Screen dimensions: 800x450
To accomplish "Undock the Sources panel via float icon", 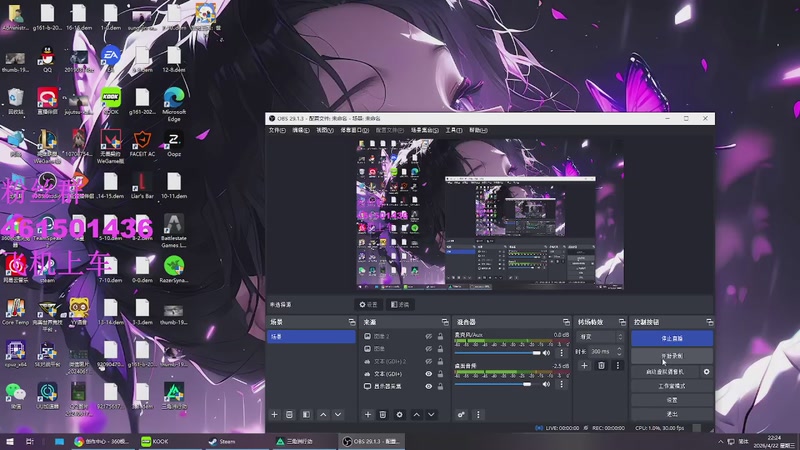I will pyautogui.click(x=445, y=322).
